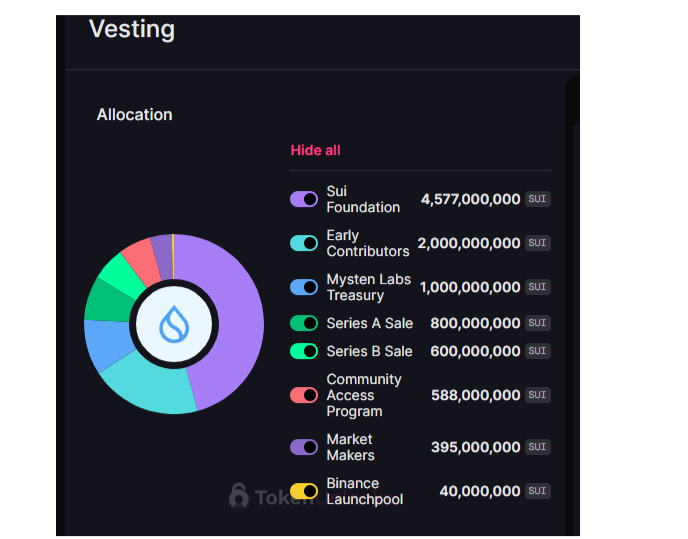The height and width of the screenshot is (539, 688).
Task: Click the padlock icon in the watermark
Action: (239, 495)
